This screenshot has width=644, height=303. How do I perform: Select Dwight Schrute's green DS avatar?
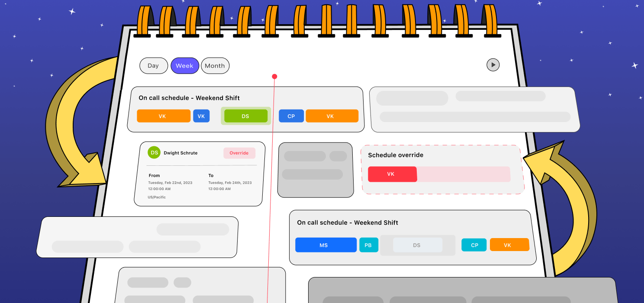pyautogui.click(x=154, y=153)
